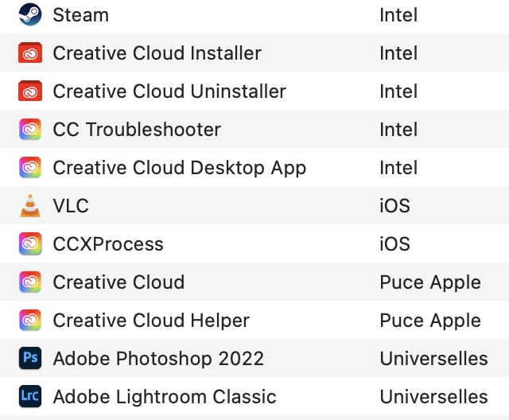
Task: Click the Creative Cloud Installer icon
Action: [30, 53]
